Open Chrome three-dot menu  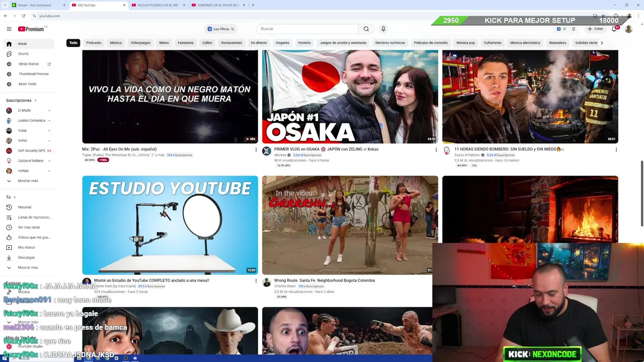tap(638, 16)
